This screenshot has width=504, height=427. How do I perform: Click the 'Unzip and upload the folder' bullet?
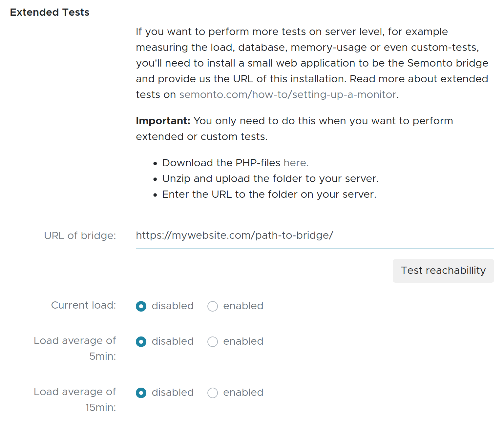(x=270, y=179)
